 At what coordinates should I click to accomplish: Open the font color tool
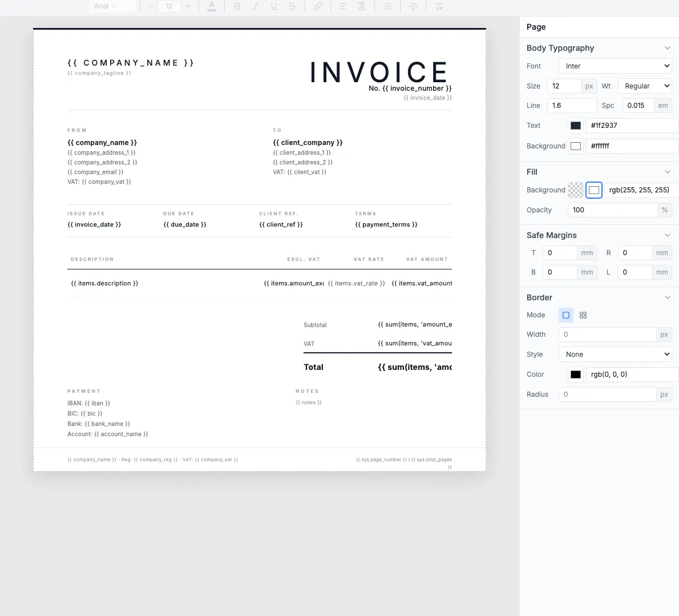click(212, 6)
